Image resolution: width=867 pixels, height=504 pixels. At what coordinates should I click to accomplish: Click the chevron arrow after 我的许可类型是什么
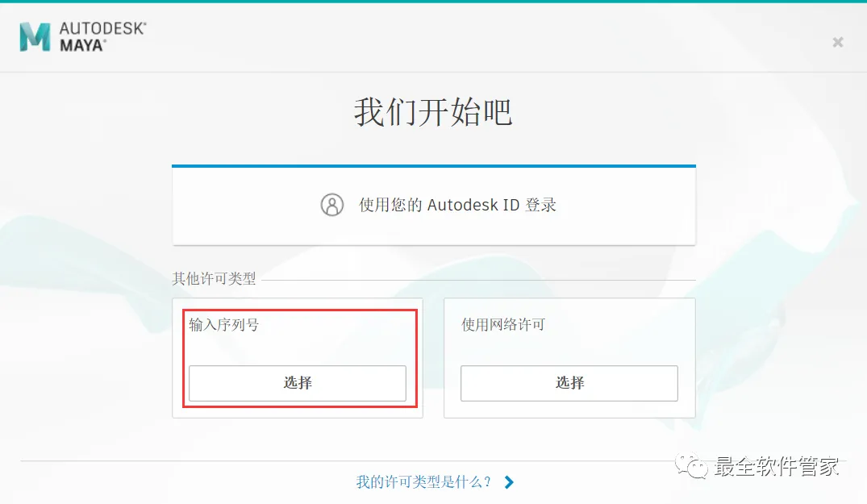point(509,482)
